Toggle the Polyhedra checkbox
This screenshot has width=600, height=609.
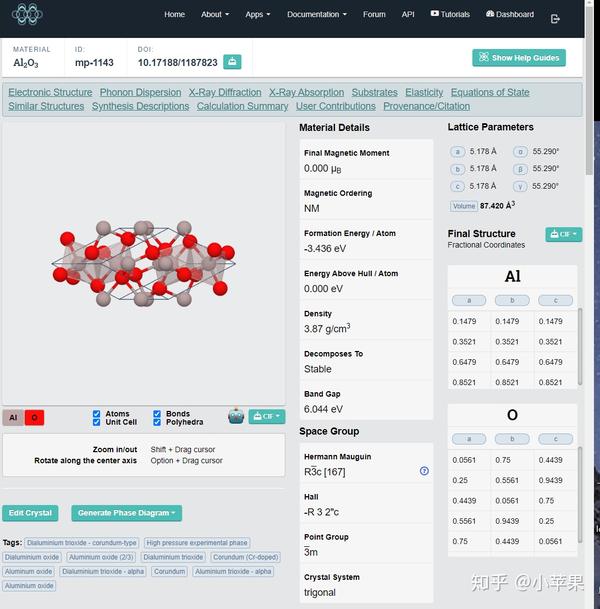point(157,422)
